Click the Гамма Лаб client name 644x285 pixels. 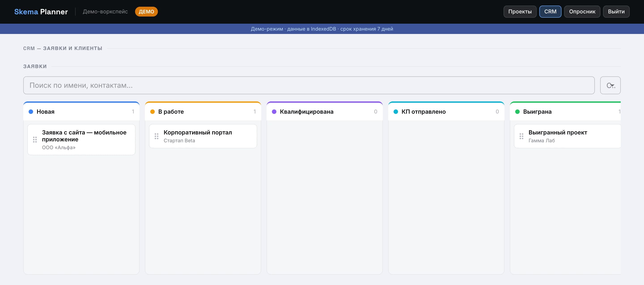tap(542, 141)
